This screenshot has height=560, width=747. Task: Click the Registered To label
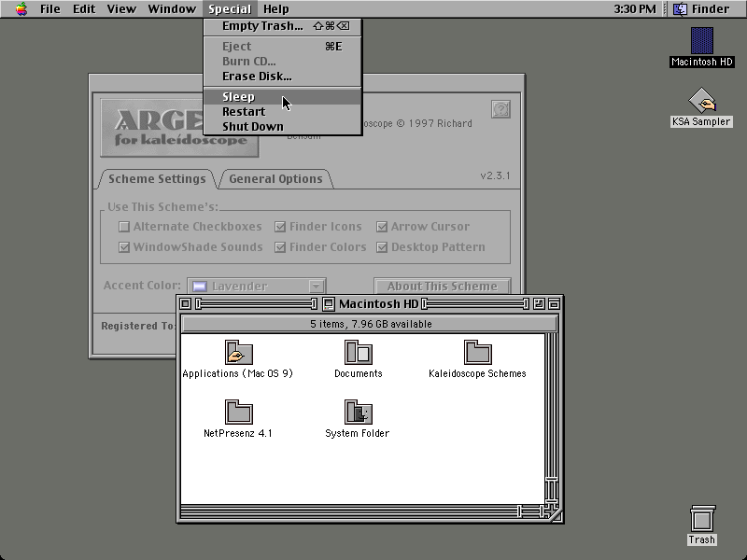[137, 326]
